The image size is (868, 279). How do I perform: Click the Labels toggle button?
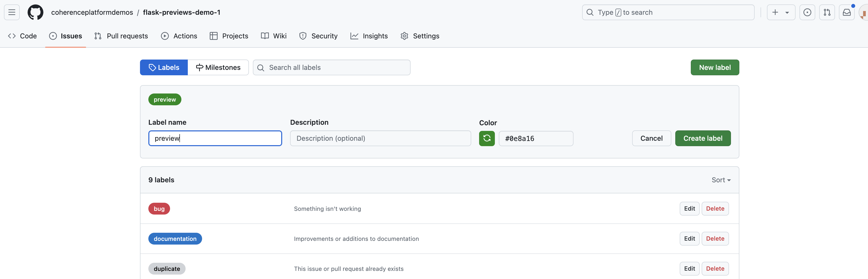click(x=164, y=67)
